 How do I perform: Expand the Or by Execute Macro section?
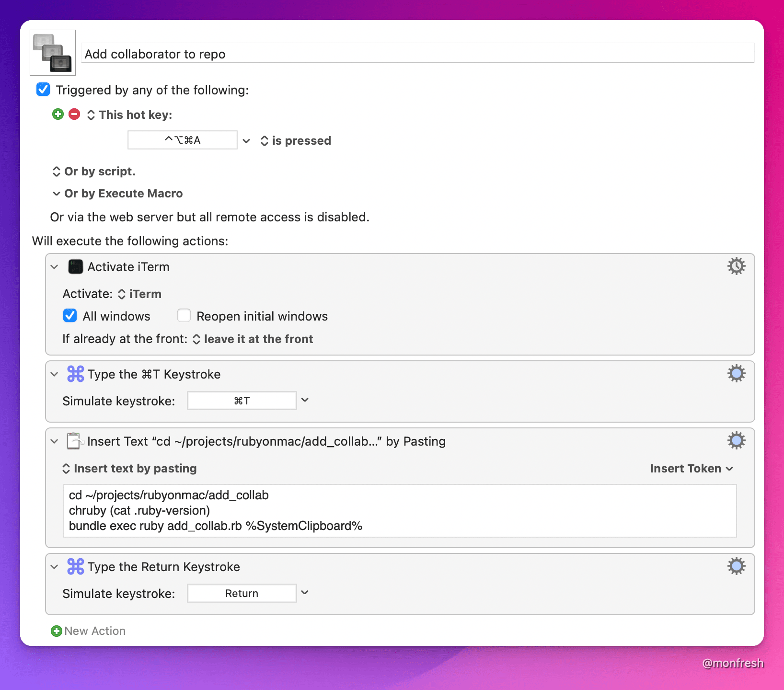(57, 194)
